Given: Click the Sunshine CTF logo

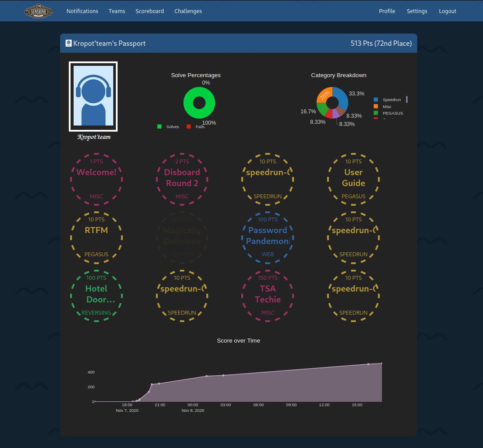Looking at the screenshot, I should click(x=38, y=11).
